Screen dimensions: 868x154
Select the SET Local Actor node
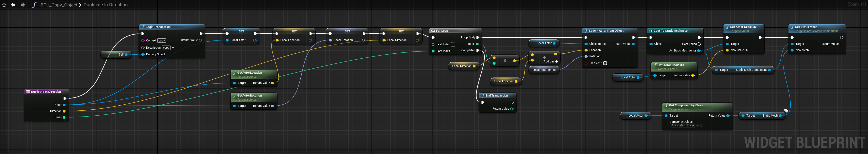241,36
